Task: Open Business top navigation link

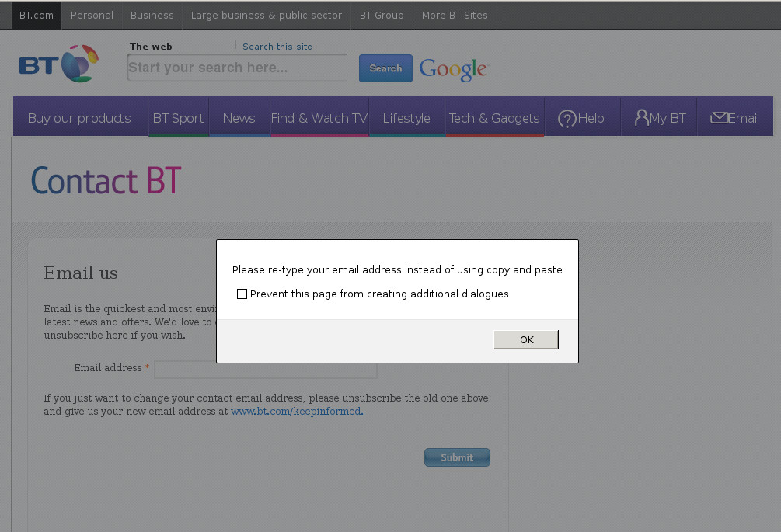Action: [x=152, y=15]
